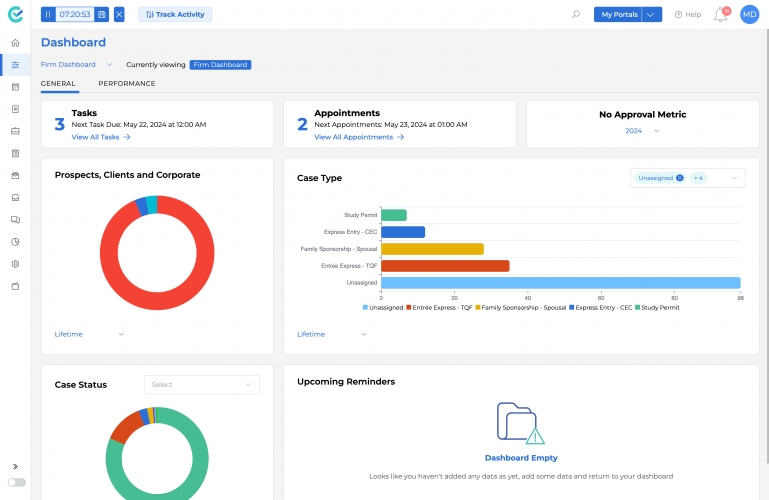Screen dimensions: 769x500
Task: Click the blue Express Entry - CEC bar
Action: click(403, 232)
